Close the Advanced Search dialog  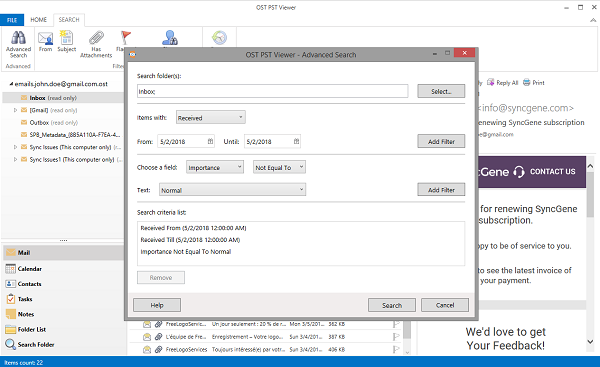click(x=464, y=53)
